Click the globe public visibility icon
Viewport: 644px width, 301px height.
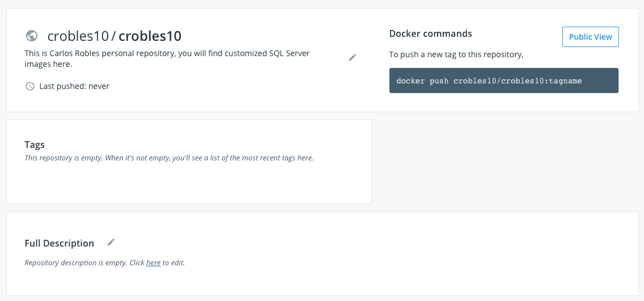tap(32, 36)
